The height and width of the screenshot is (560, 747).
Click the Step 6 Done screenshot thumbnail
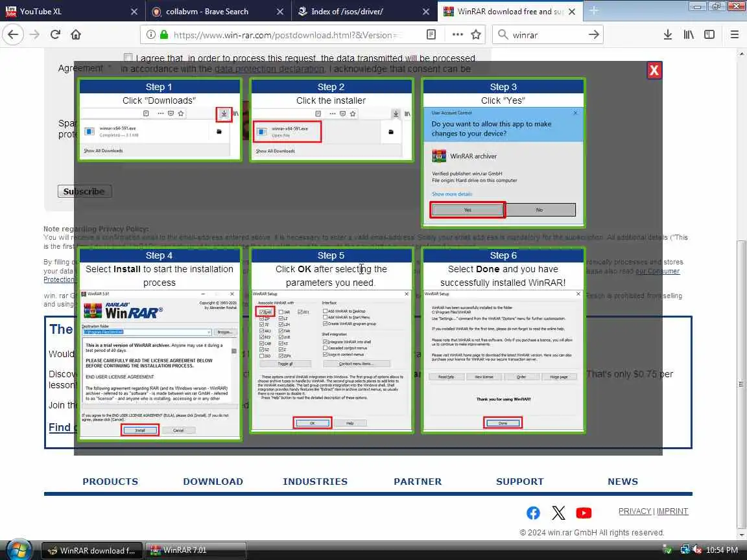503,360
